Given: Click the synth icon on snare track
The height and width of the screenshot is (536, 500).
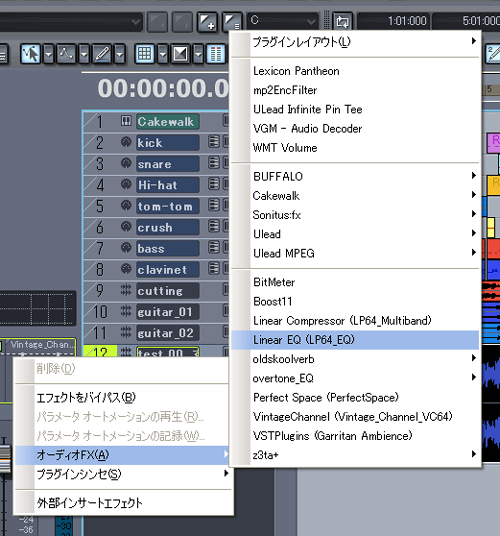Looking at the screenshot, I should (x=126, y=163).
